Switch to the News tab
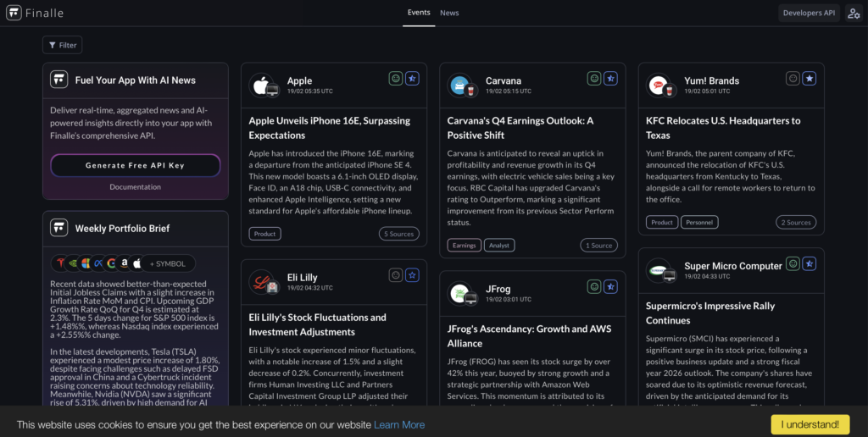The height and width of the screenshot is (437, 868). pos(449,13)
